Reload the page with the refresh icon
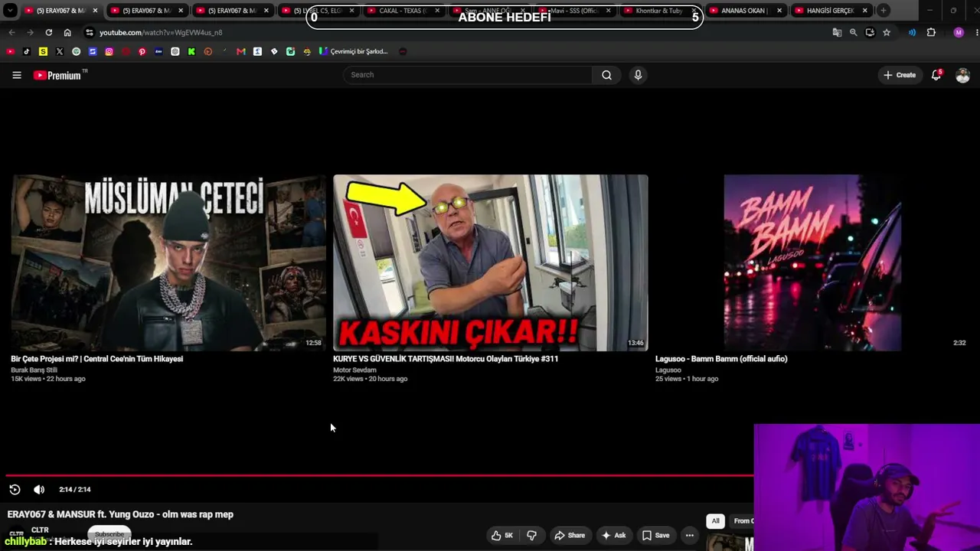The image size is (980, 551). click(48, 33)
